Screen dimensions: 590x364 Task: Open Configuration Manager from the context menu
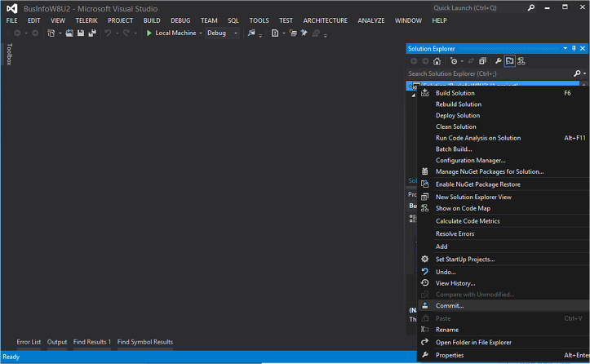coord(503,160)
